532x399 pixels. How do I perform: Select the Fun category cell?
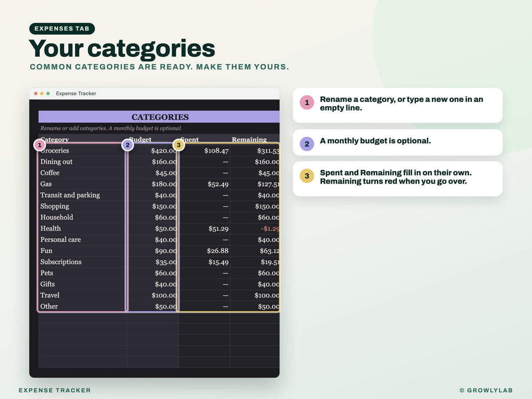coord(83,251)
